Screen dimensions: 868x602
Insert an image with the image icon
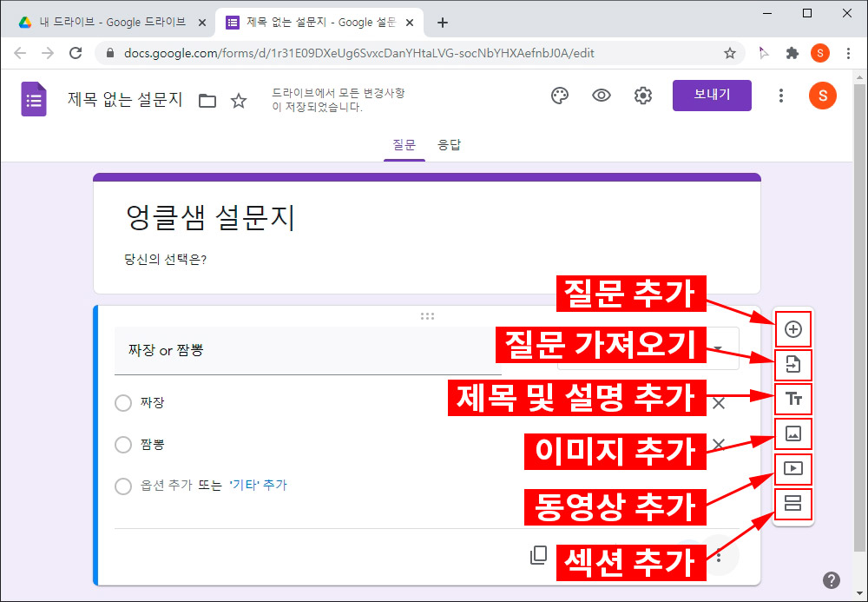[x=792, y=433]
